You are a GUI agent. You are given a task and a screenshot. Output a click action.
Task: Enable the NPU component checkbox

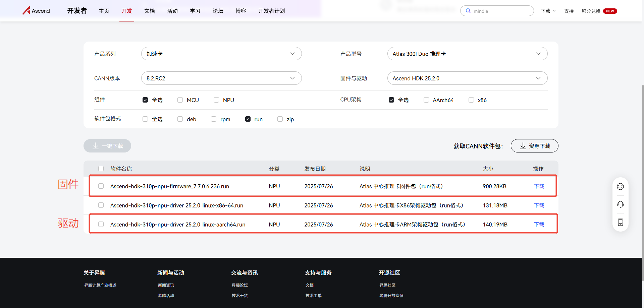(x=216, y=100)
